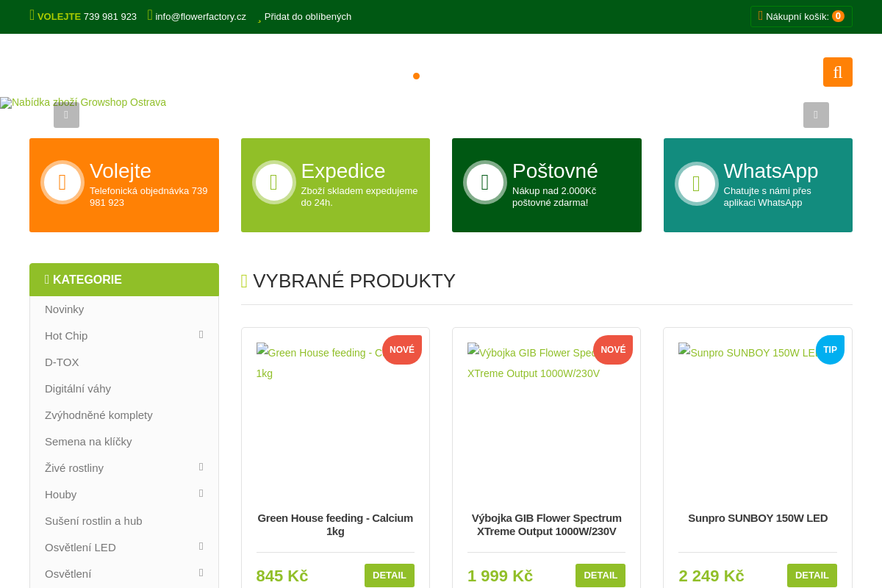Select the orange carousel indicator dot

(x=416, y=76)
